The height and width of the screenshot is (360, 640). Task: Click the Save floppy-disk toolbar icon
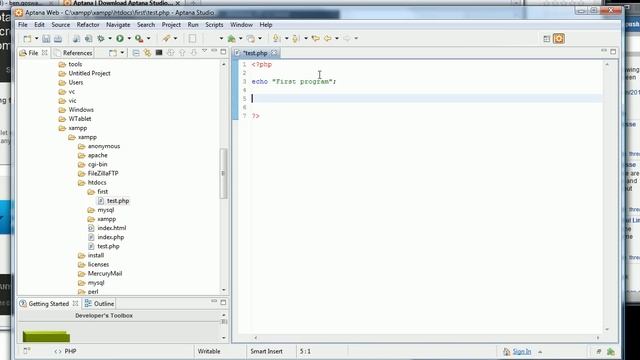tap(46, 38)
